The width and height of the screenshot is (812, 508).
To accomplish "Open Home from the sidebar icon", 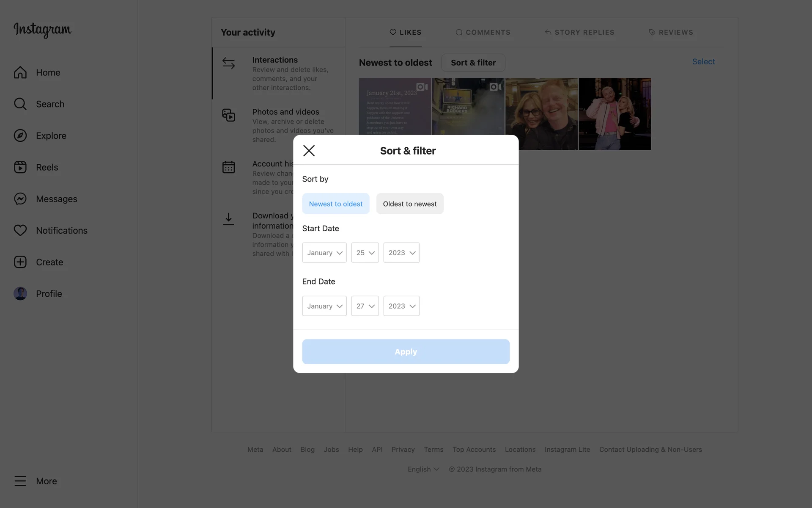I will [x=20, y=72].
